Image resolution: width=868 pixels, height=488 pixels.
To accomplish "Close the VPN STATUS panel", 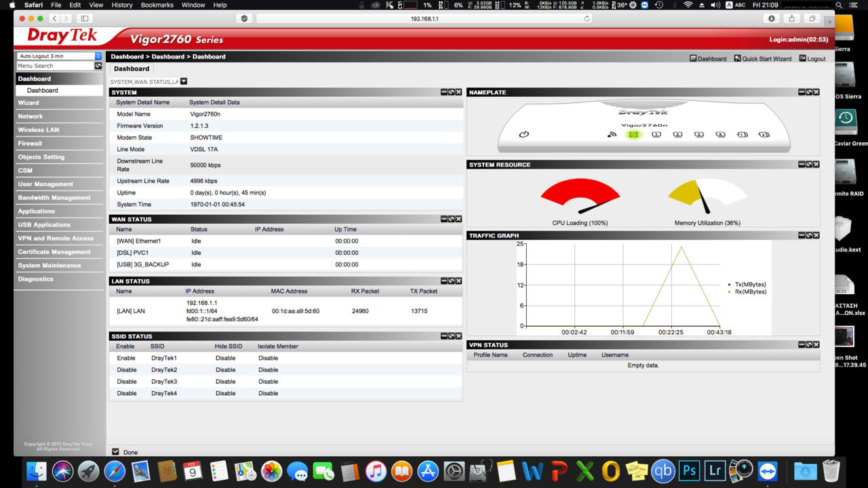I will click(816, 345).
